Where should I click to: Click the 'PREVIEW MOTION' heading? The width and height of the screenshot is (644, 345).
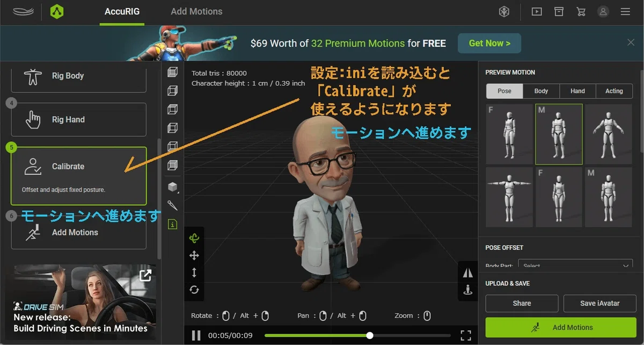pyautogui.click(x=510, y=73)
